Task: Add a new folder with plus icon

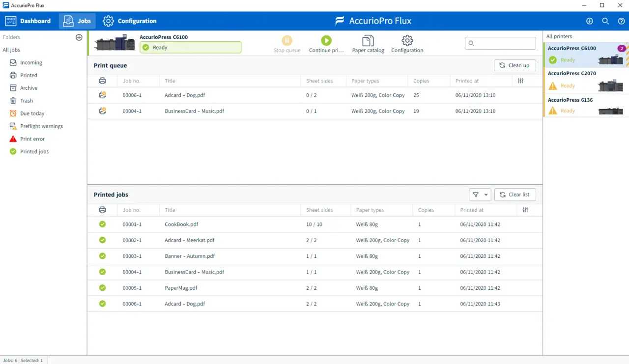Action: click(x=79, y=37)
